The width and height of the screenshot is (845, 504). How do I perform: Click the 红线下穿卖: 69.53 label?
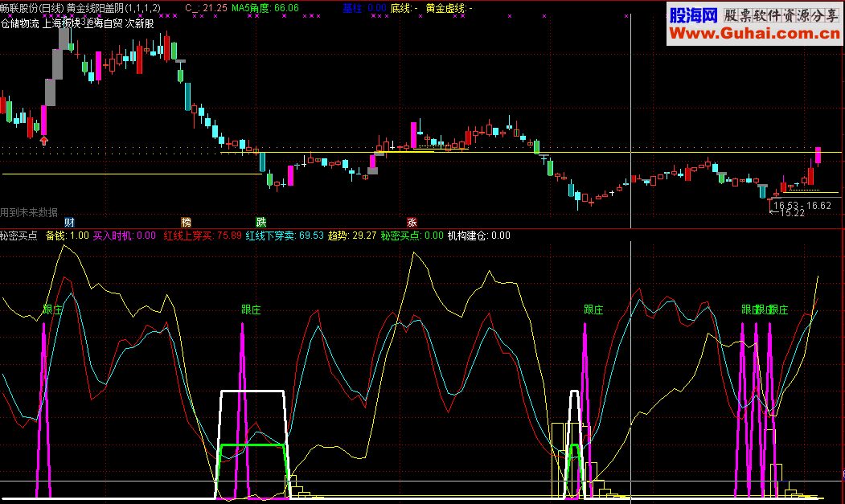point(285,236)
